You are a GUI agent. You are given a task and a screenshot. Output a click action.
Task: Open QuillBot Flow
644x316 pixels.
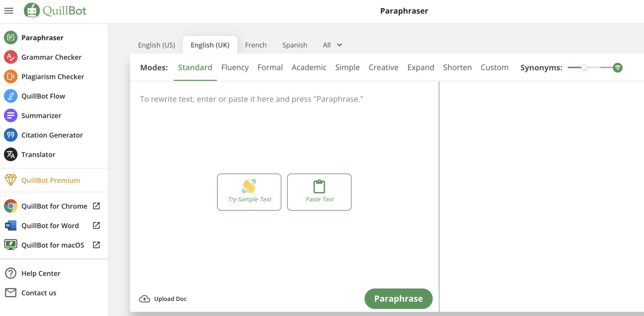(43, 96)
